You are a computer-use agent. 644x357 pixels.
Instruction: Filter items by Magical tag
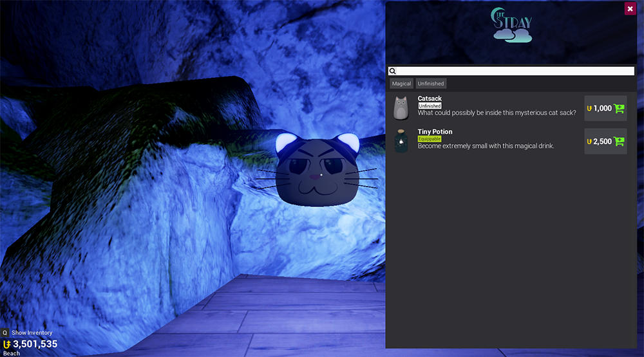[401, 84]
